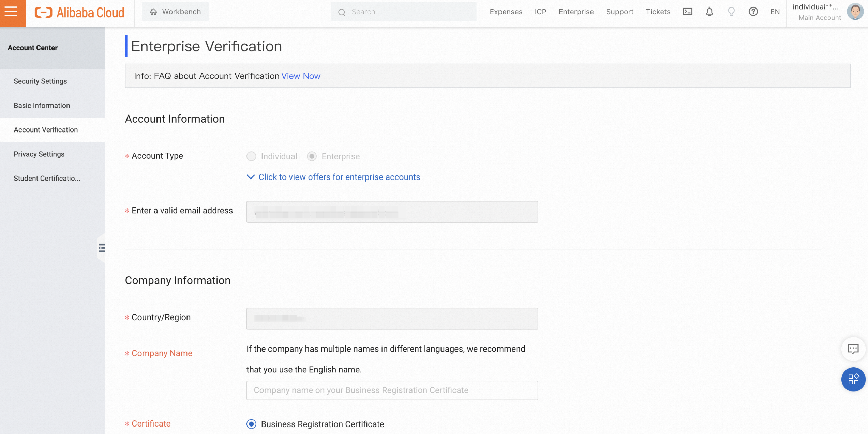Open the chat feedback icon
This screenshot has height=434, width=868.
853,349
